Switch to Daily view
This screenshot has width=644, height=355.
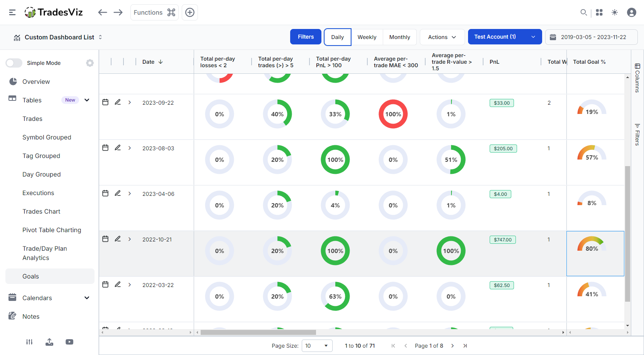point(338,37)
